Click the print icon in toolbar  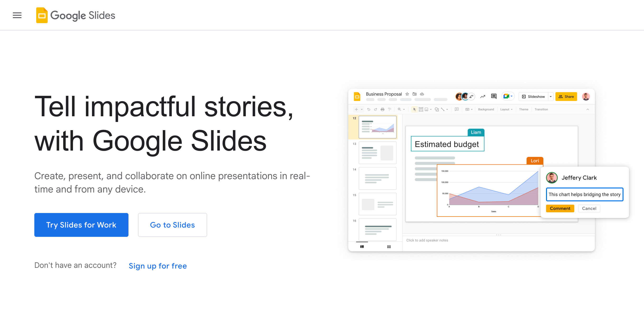tap(382, 109)
